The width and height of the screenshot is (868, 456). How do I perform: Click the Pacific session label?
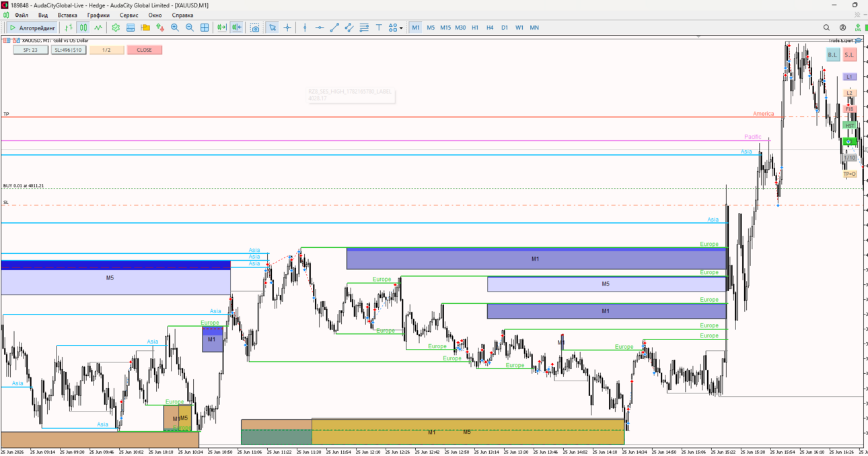[753, 137]
